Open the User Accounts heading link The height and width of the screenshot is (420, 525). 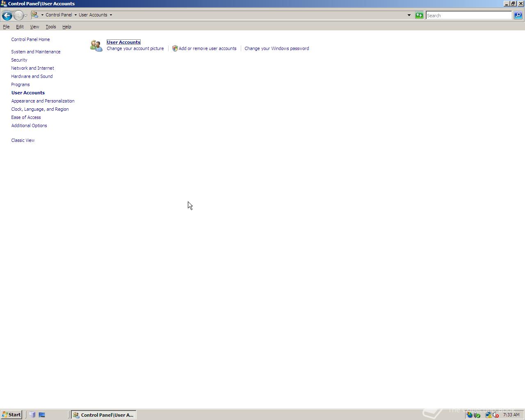coord(123,42)
